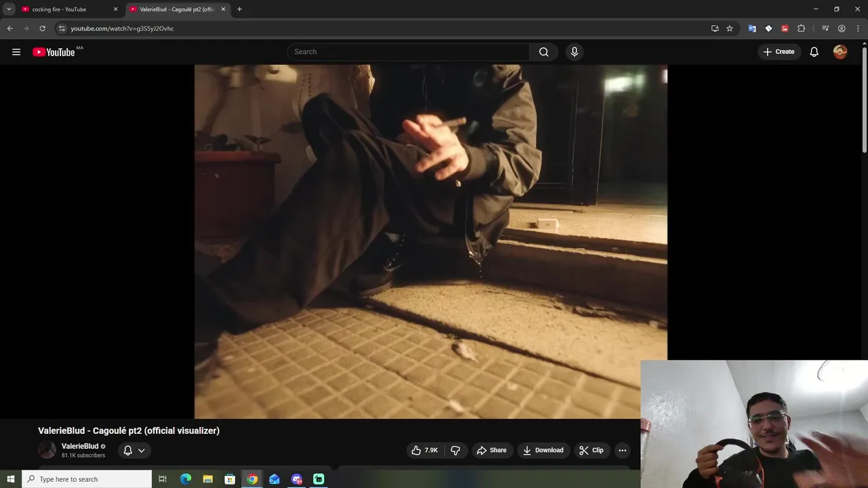Open the YouTube guide hamburger menu
Image resolution: width=868 pixels, height=488 pixels.
coord(16,52)
